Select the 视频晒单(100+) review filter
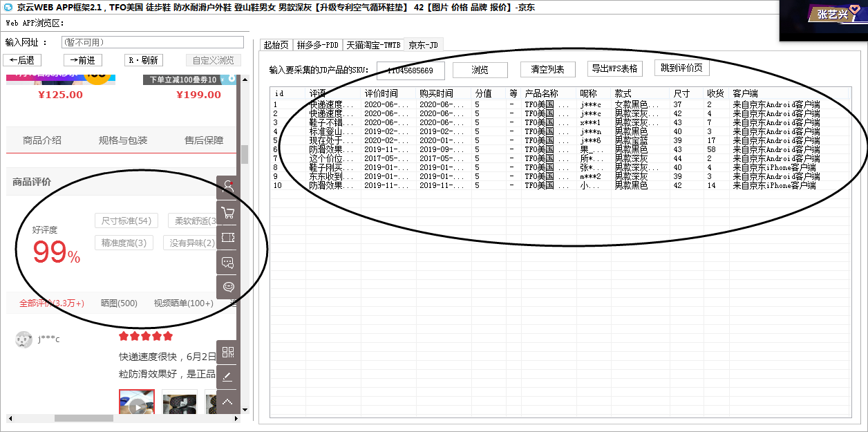868x432 pixels. (184, 303)
